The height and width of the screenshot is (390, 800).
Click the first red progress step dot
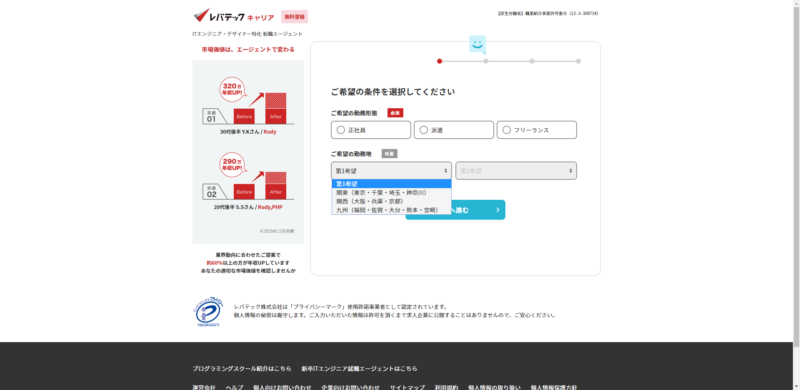439,61
